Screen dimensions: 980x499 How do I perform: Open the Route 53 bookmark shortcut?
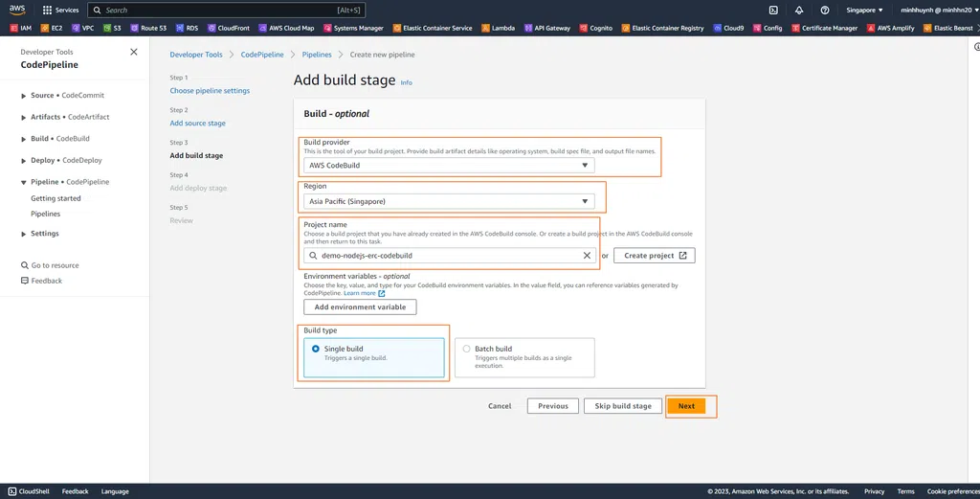(x=148, y=28)
